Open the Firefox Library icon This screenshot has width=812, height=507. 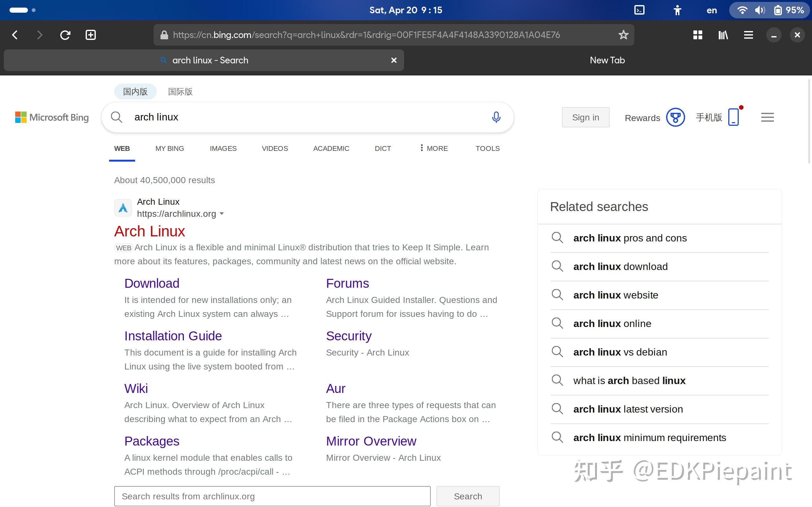click(723, 35)
